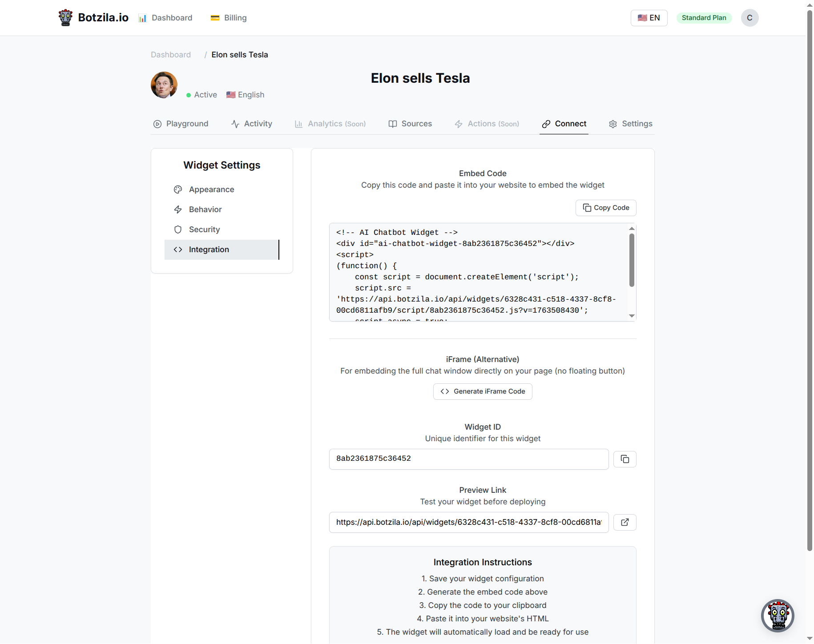This screenshot has width=814, height=644.
Task: Open Appearance widget settings
Action: (x=222, y=189)
